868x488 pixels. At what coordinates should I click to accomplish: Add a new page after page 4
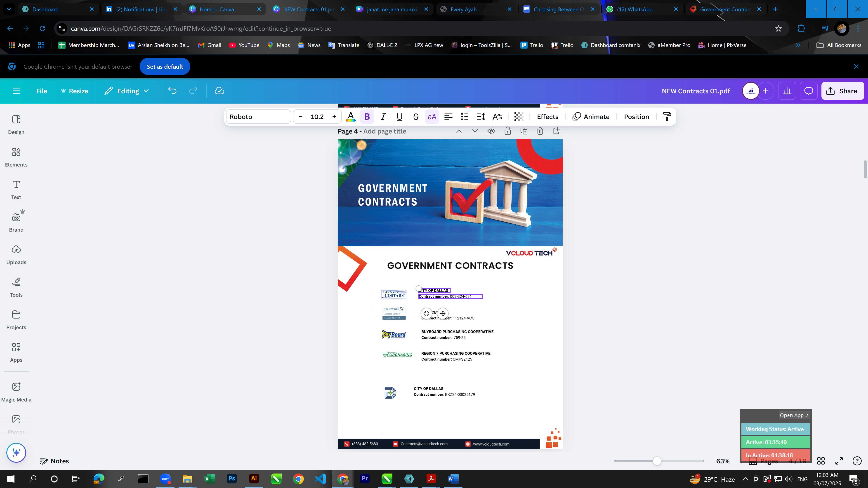tap(556, 131)
